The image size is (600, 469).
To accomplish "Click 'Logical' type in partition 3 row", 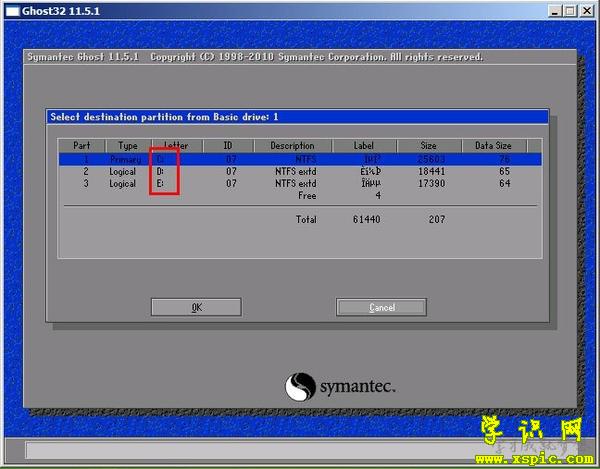I will pyautogui.click(x=122, y=184).
